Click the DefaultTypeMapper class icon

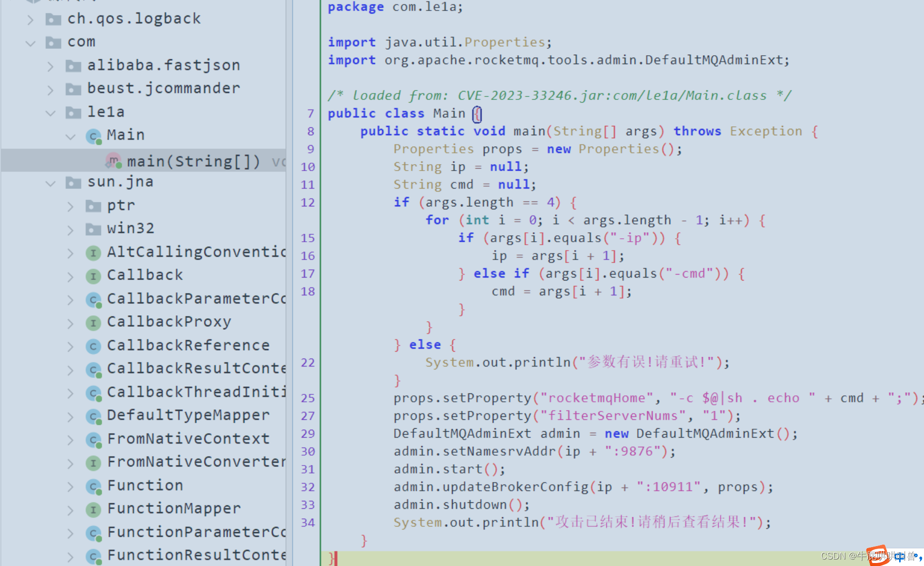(x=93, y=417)
